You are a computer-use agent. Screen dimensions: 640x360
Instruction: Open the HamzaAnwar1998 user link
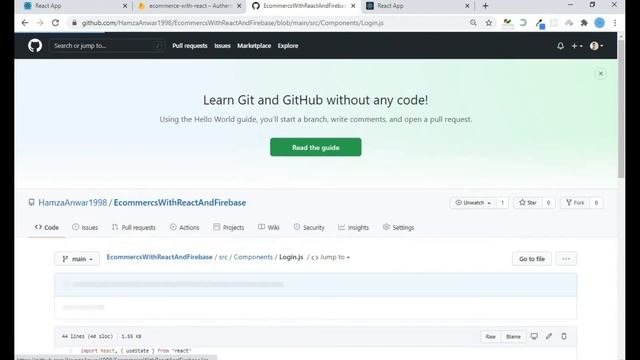pos(73,203)
